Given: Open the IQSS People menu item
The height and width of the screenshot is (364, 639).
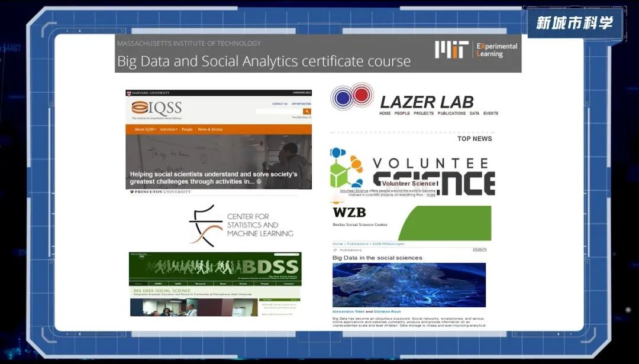Looking at the screenshot, I should pyautogui.click(x=187, y=129).
